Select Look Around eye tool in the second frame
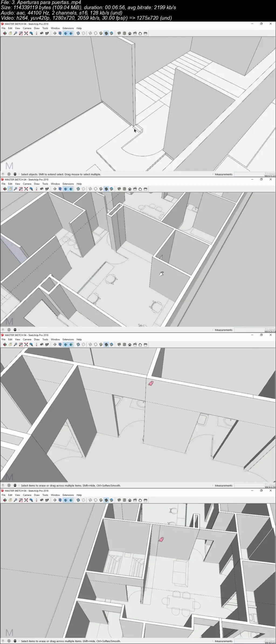This screenshot has width=276, height=644. click(x=42, y=189)
